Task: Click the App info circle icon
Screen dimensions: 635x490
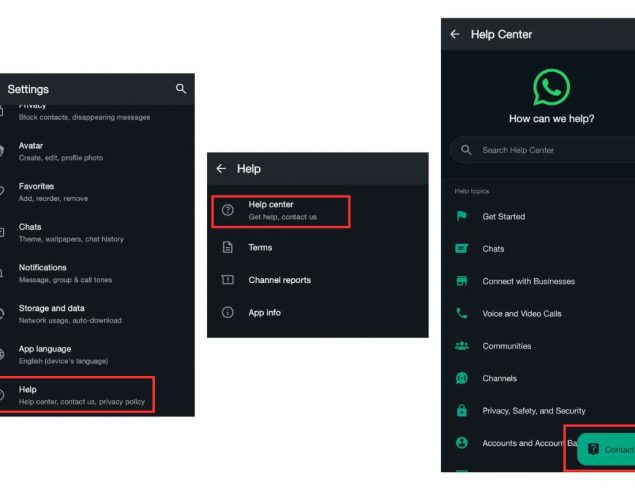Action: [228, 312]
